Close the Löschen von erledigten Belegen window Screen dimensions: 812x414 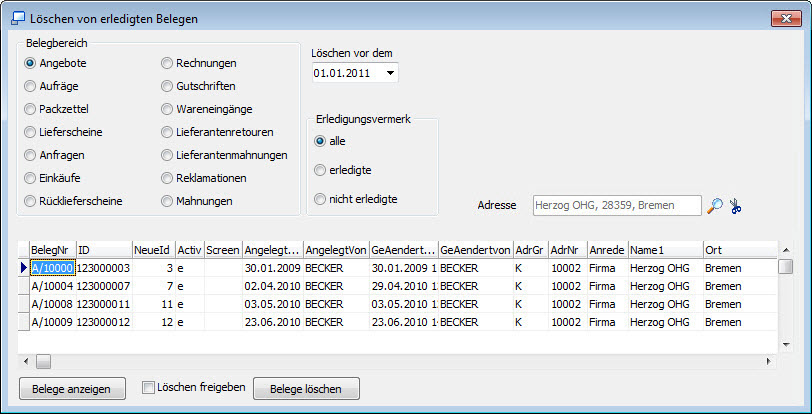pos(780,18)
